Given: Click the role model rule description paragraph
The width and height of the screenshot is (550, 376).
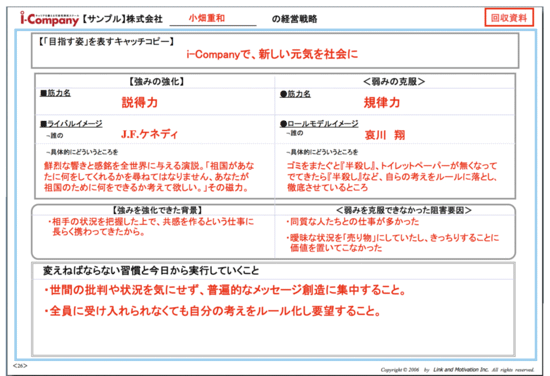Looking at the screenshot, I should click(392, 176).
